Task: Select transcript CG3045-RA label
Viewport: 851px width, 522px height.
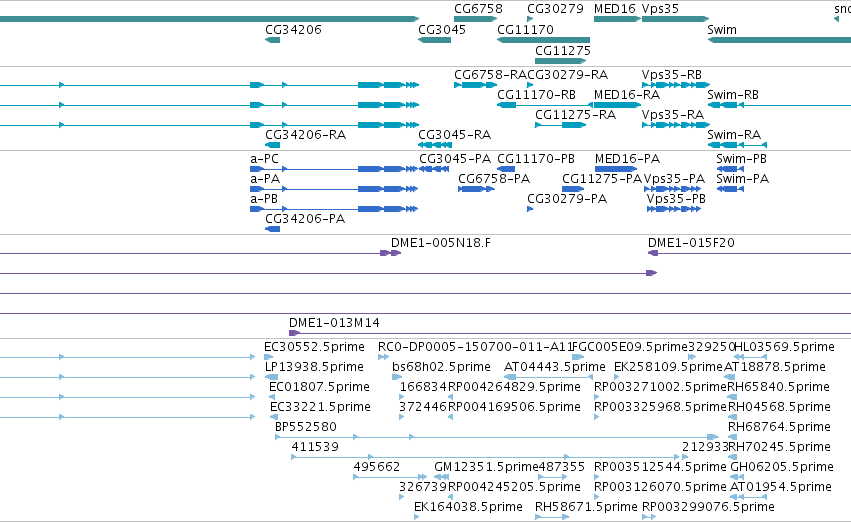Action: tap(454, 135)
